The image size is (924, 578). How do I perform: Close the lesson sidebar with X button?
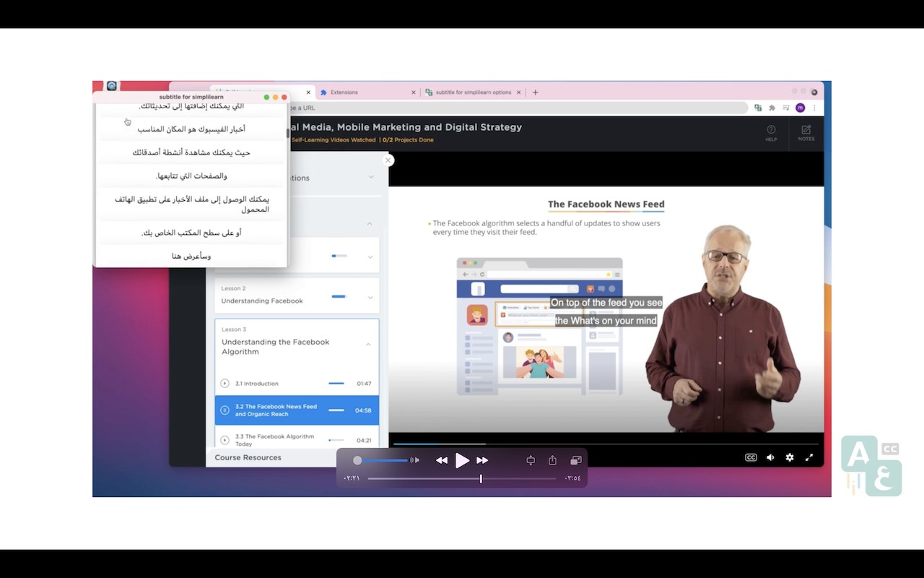388,160
